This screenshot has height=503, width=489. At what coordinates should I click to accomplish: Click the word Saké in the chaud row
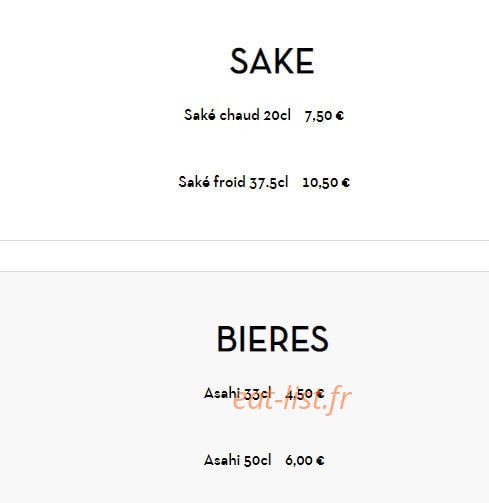pyautogui.click(x=200, y=115)
